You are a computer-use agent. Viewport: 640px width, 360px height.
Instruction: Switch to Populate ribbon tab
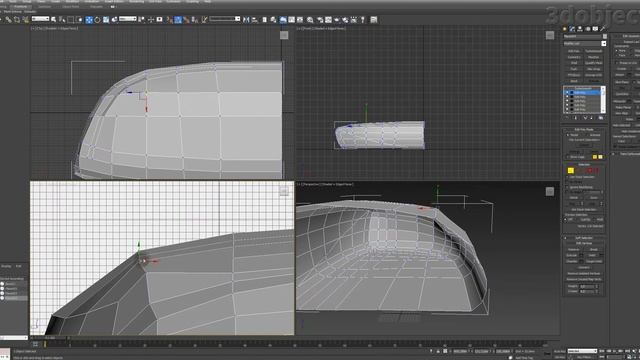(97, 7)
